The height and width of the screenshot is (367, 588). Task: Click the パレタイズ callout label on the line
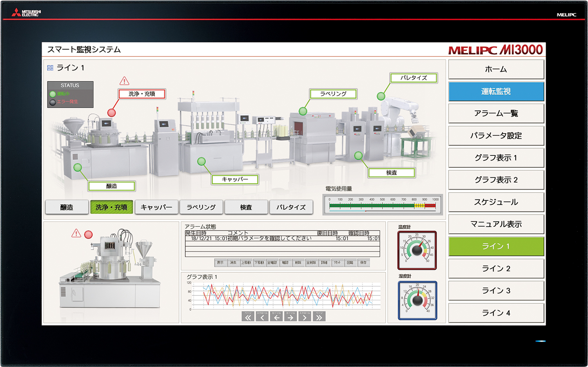[414, 78]
